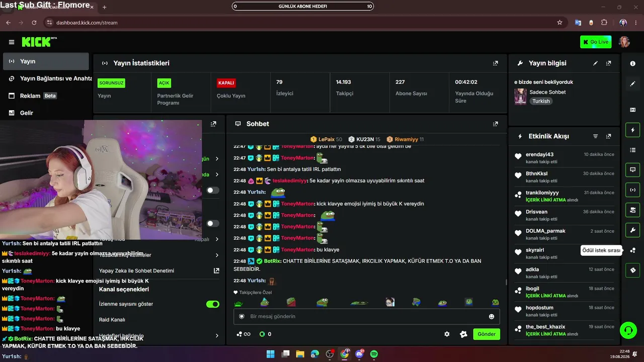Open the Windows Start menu

270,354
